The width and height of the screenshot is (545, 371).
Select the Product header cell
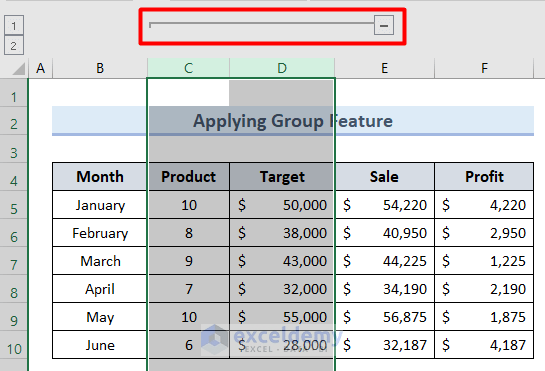pyautogui.click(x=188, y=177)
